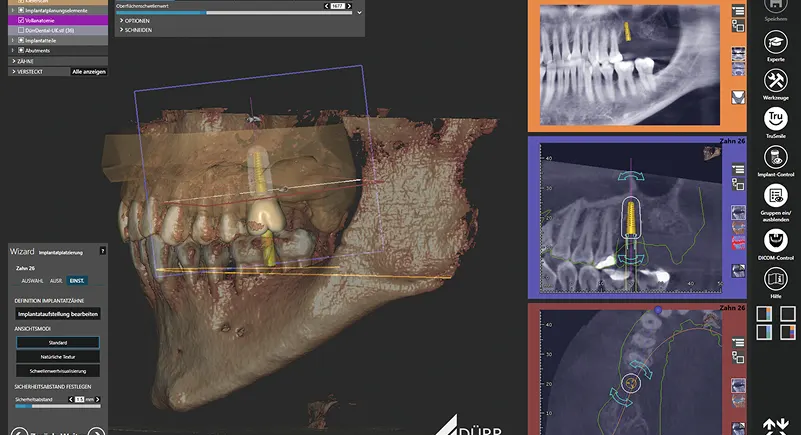Viewport: 801px width, 436px height.
Task: Click upper X-ray thumbnail icon in panoramic view
Action: (x=738, y=53)
